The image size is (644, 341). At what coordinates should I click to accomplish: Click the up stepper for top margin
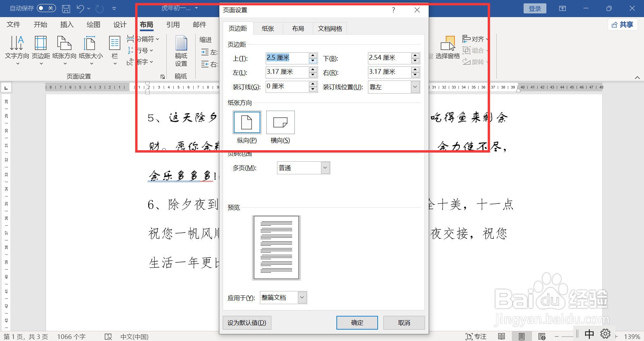(x=313, y=56)
